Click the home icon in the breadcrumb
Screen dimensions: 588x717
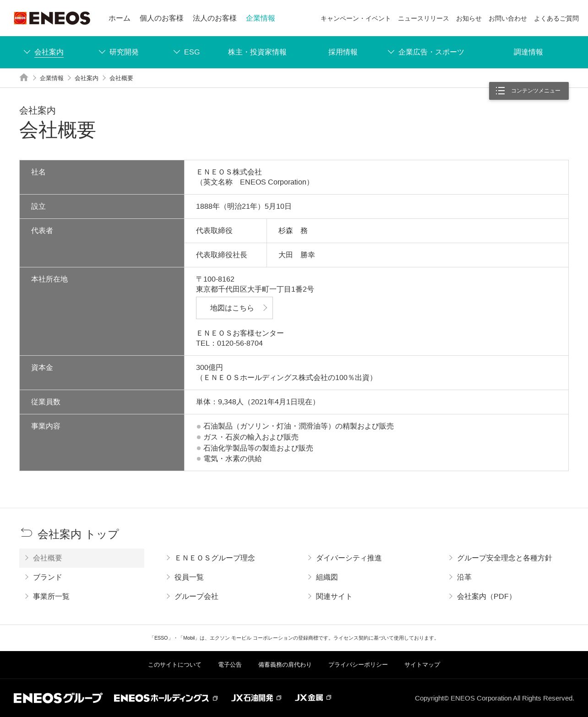[x=24, y=77]
